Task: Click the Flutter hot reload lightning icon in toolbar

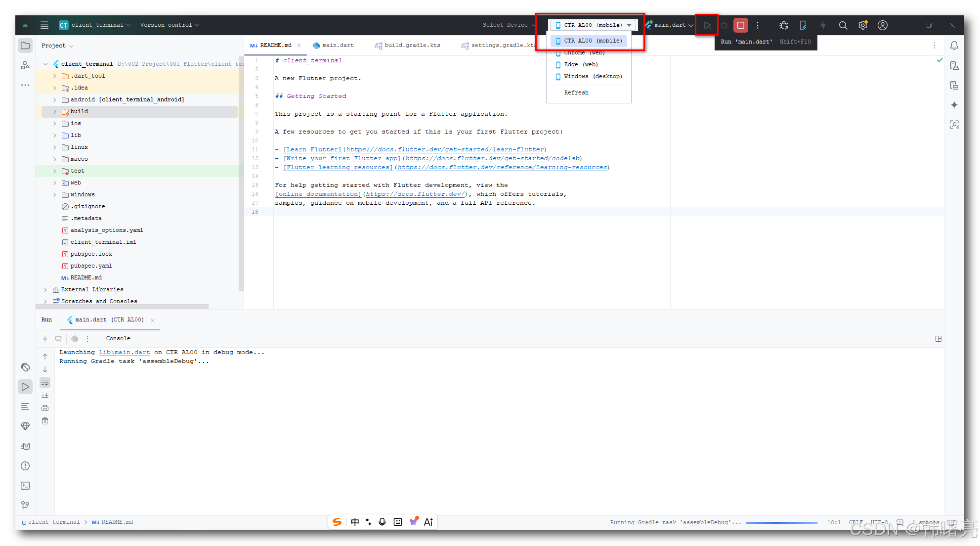Action: tap(823, 25)
